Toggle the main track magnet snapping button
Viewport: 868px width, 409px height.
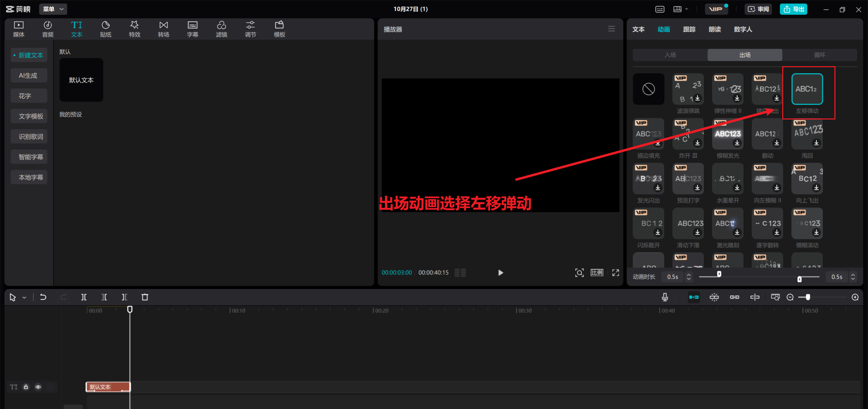point(694,297)
